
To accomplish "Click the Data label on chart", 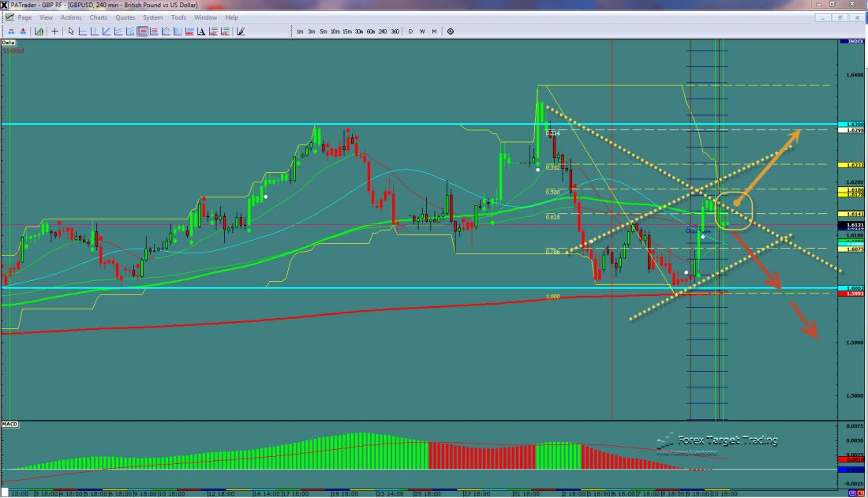I will coord(9,42).
